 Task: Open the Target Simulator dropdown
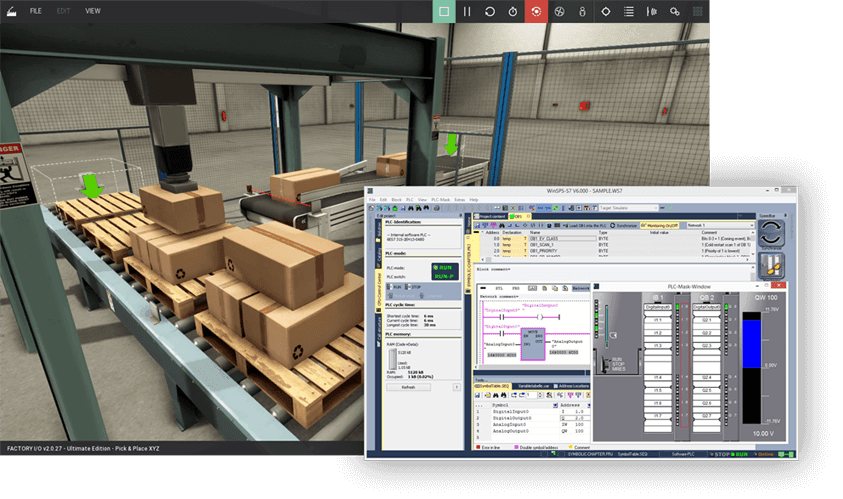628,208
